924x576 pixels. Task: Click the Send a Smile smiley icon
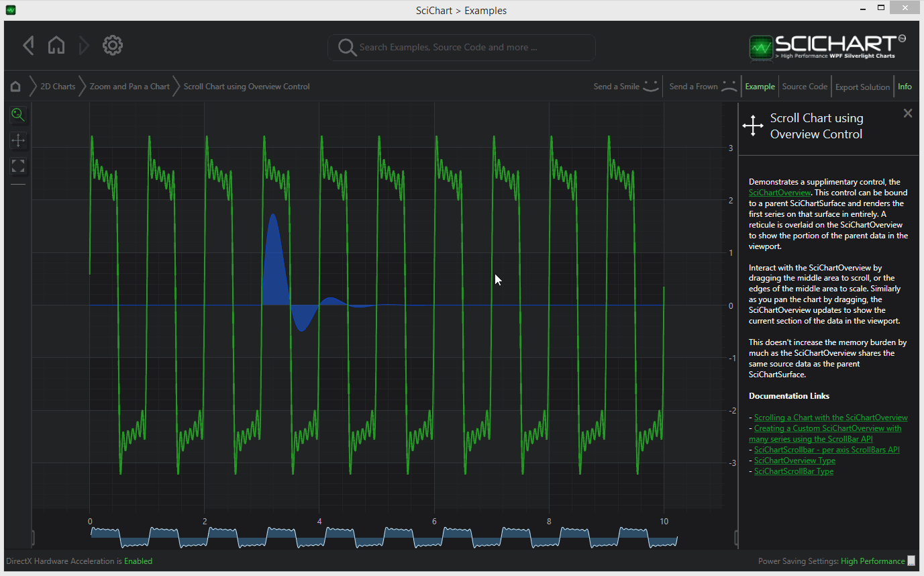tap(649, 86)
